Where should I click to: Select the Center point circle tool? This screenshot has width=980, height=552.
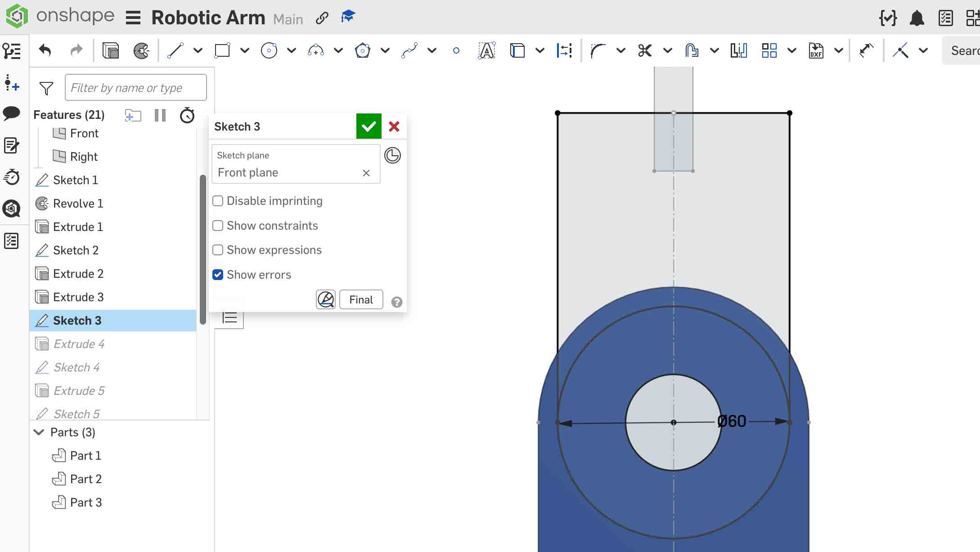[269, 50]
